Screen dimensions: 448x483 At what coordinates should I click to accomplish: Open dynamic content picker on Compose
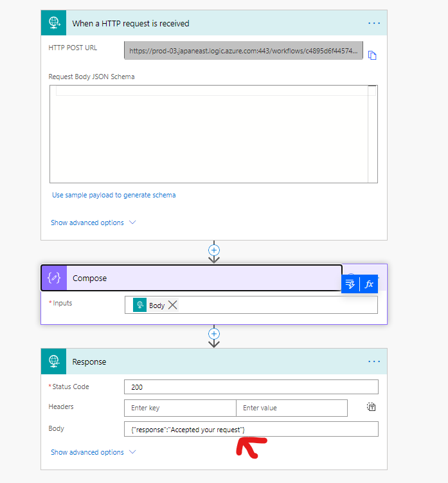350,284
